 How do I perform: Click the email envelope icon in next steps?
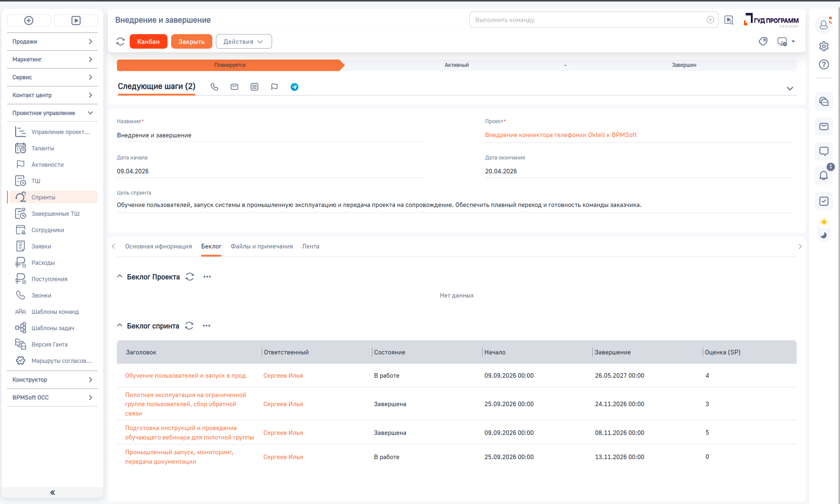(x=234, y=87)
